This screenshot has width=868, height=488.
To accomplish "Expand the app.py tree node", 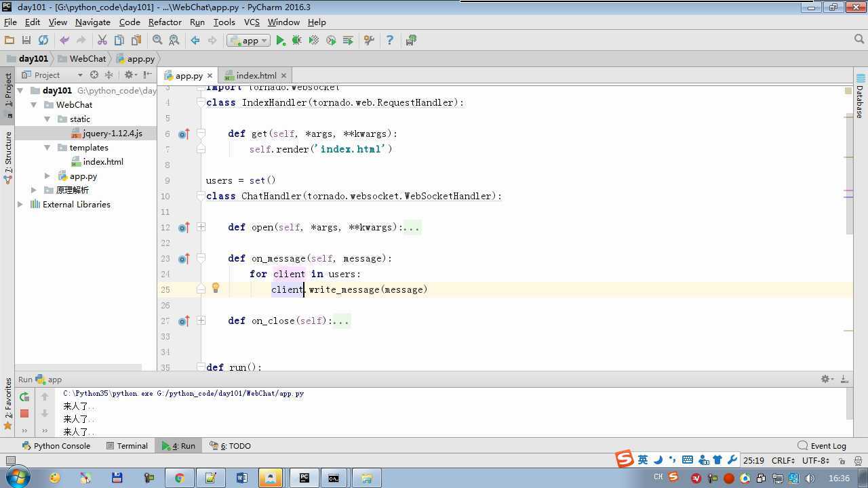I will [47, 176].
